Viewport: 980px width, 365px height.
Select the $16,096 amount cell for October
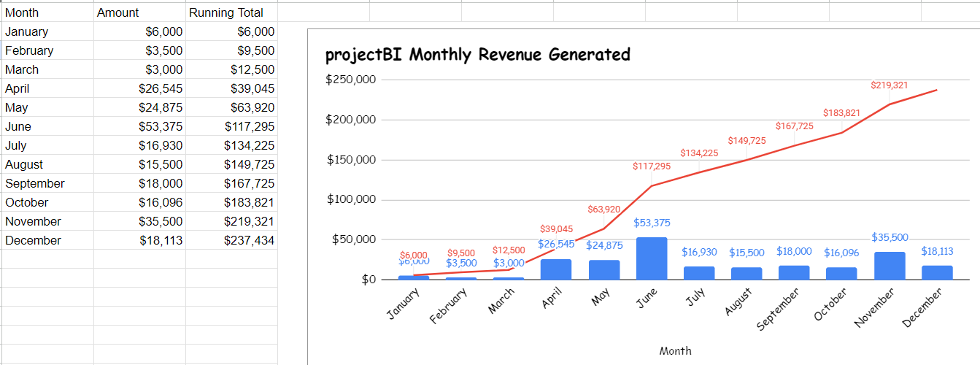(x=139, y=202)
